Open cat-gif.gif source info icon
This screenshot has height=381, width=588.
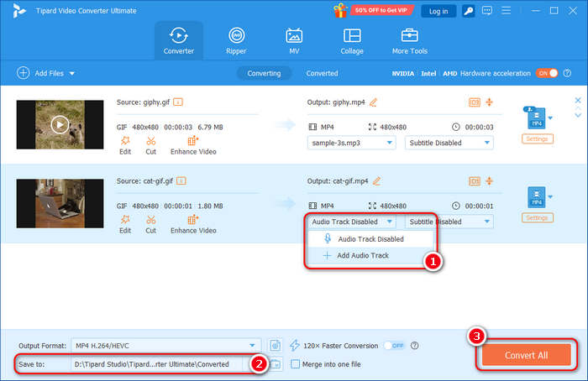[181, 181]
